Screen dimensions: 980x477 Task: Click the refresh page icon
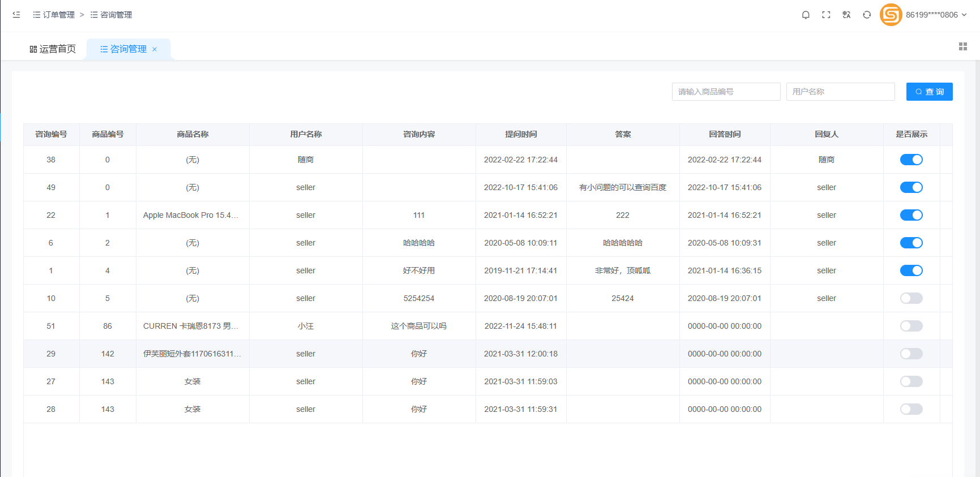coord(867,15)
